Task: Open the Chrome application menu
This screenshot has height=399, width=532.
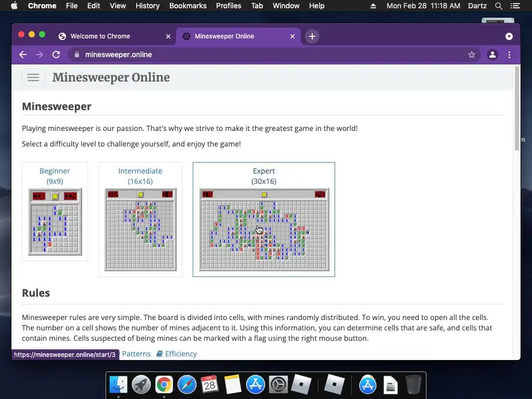Action: pyautogui.click(x=42, y=6)
